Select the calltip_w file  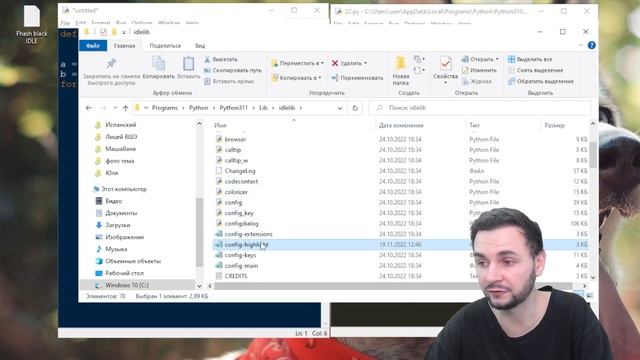click(x=236, y=160)
